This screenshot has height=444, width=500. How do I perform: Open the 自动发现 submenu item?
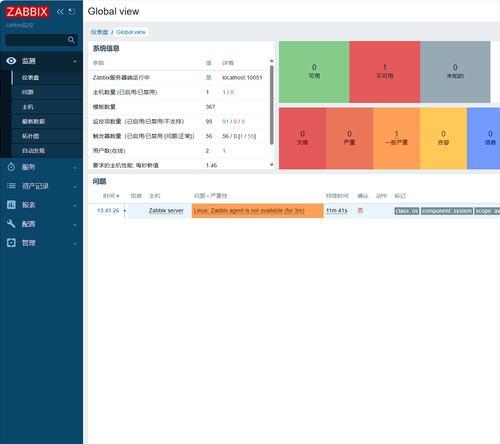(x=33, y=151)
